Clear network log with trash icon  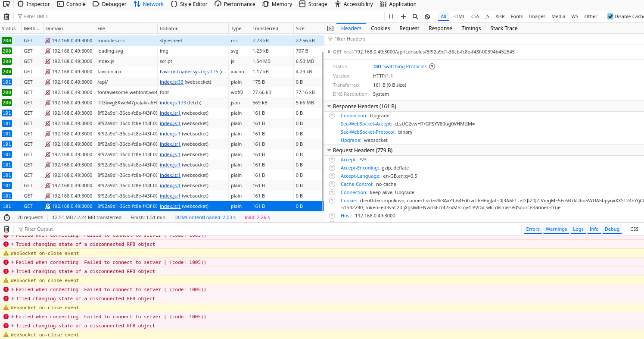pos(6,16)
